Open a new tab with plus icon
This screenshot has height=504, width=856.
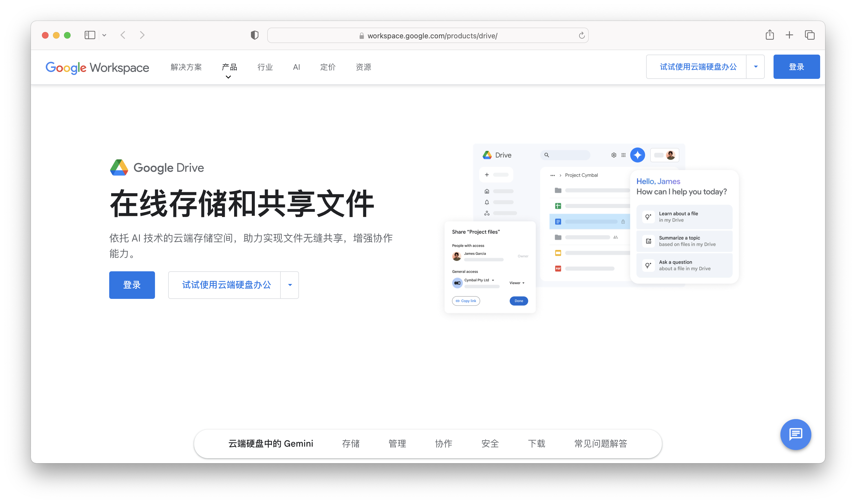tap(790, 35)
